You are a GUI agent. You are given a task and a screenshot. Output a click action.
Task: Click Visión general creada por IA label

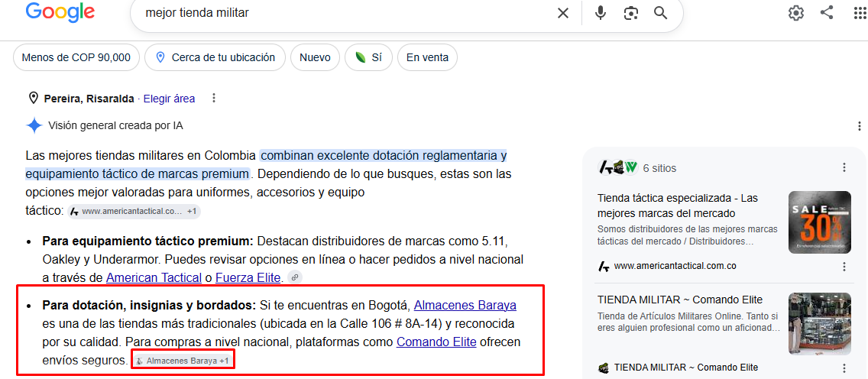[115, 125]
